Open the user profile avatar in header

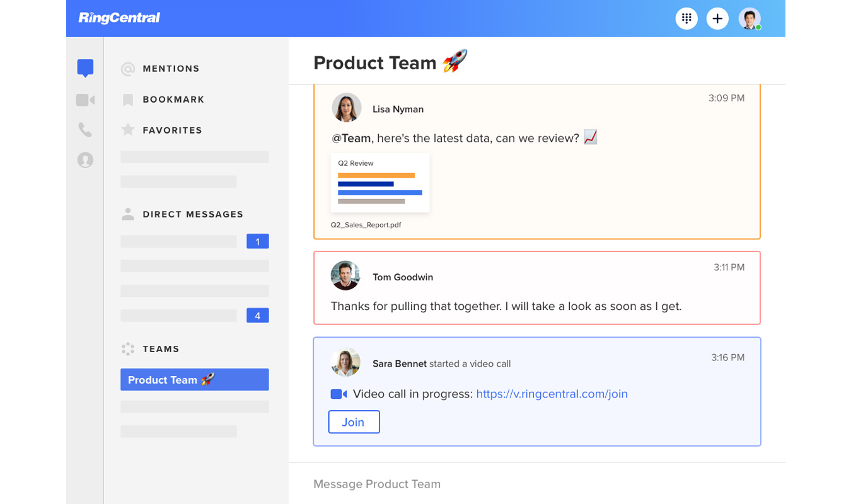pos(750,18)
